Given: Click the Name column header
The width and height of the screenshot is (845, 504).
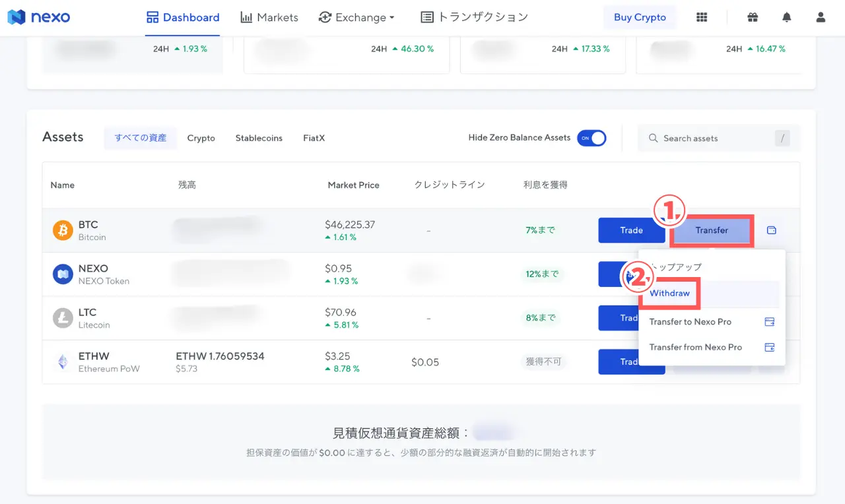Looking at the screenshot, I should coord(63,185).
